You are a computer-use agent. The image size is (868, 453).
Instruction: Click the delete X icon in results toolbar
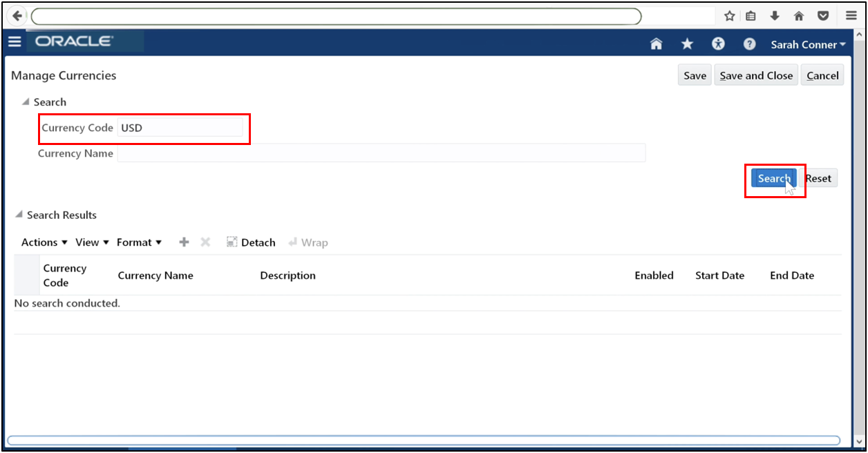[205, 242]
